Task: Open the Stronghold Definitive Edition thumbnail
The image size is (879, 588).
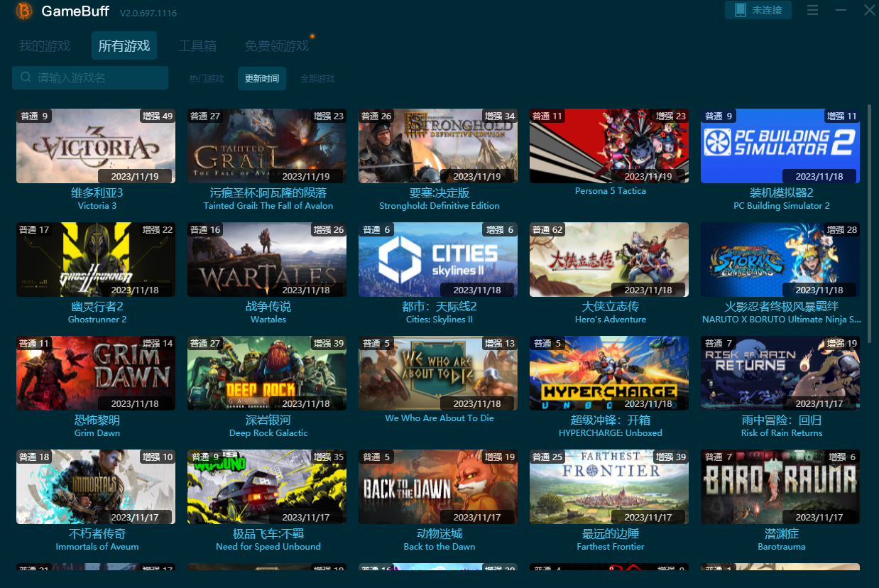Action: click(x=438, y=146)
